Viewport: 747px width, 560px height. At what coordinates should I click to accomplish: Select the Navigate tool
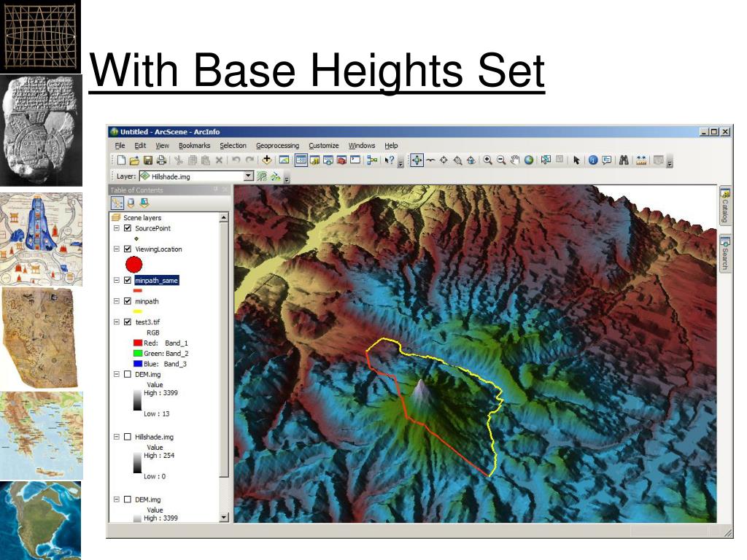pyautogui.click(x=417, y=160)
